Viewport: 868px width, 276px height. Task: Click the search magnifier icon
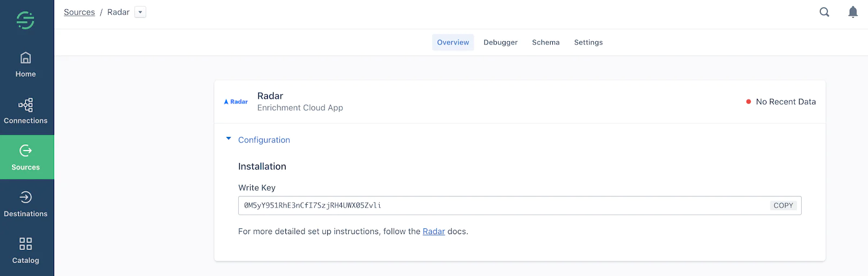[x=824, y=12]
